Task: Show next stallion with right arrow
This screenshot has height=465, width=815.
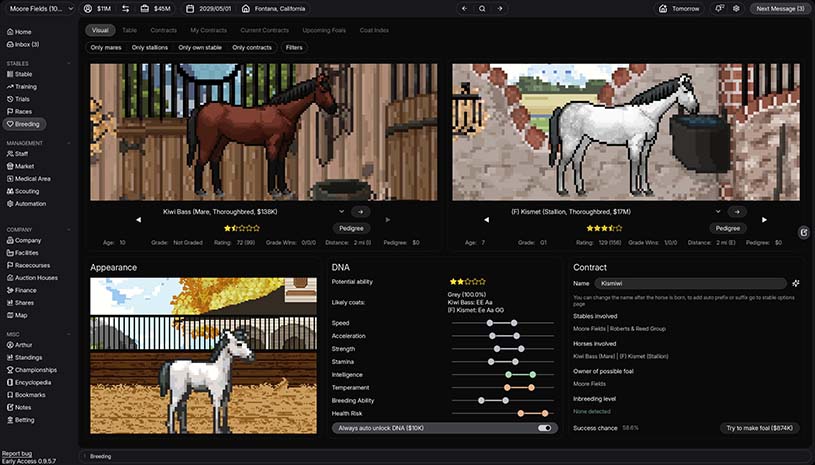Action: [x=764, y=220]
